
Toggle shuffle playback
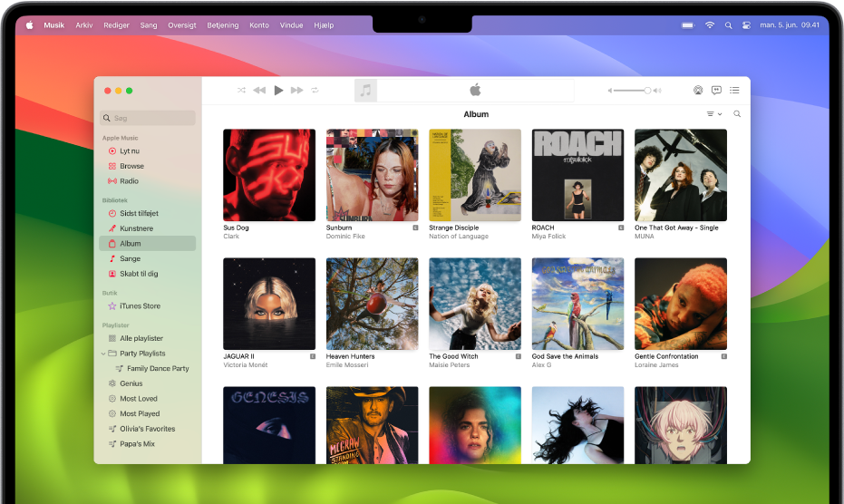pyautogui.click(x=241, y=91)
